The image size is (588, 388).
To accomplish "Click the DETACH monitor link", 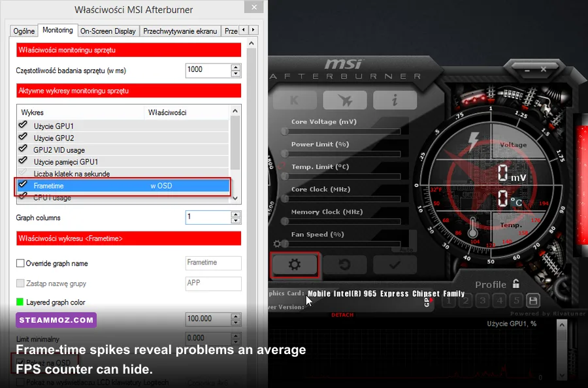I will pos(342,315).
